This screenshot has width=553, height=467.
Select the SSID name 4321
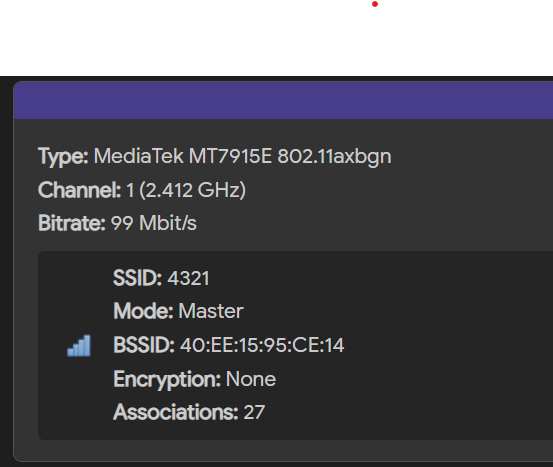click(x=188, y=278)
